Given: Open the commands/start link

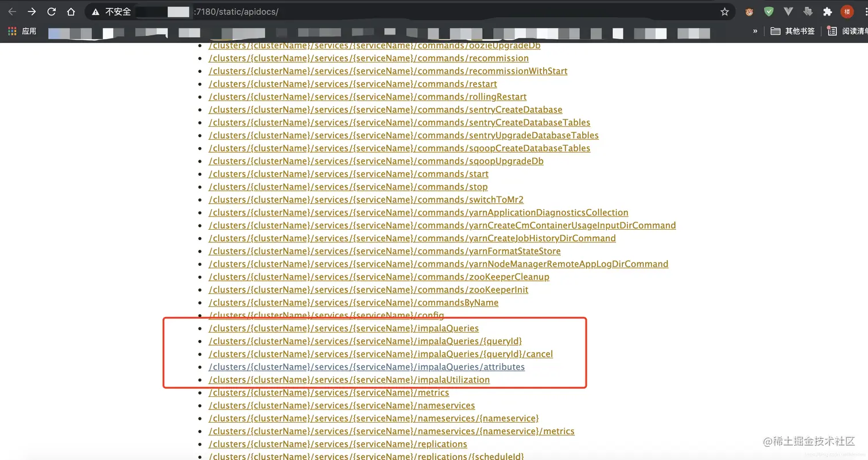Looking at the screenshot, I should point(348,174).
